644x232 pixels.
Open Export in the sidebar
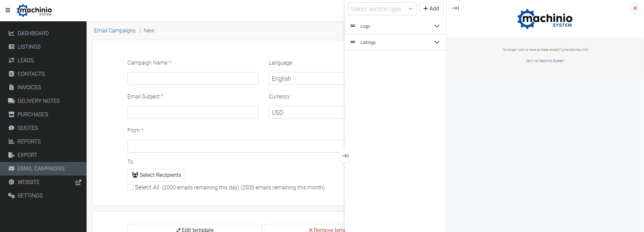[x=43, y=155]
